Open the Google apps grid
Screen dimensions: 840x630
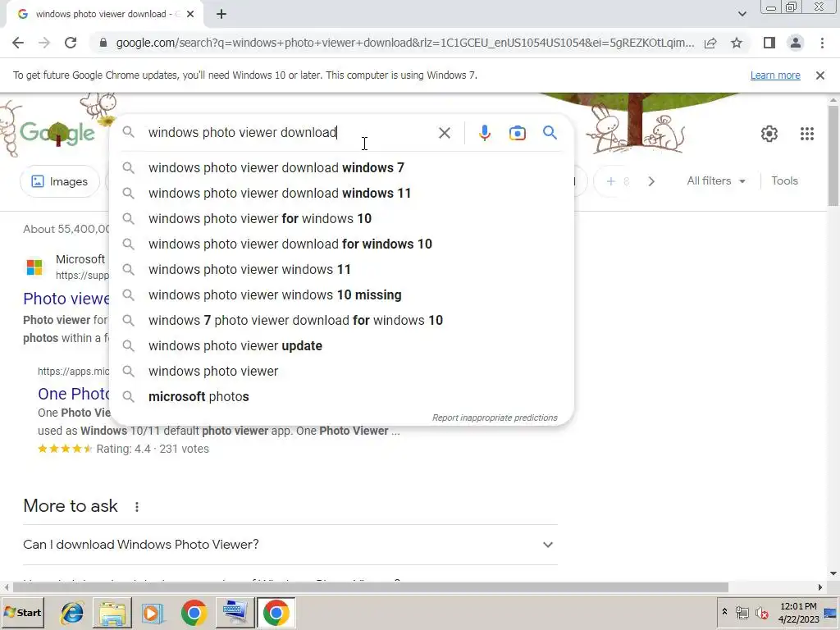click(807, 134)
